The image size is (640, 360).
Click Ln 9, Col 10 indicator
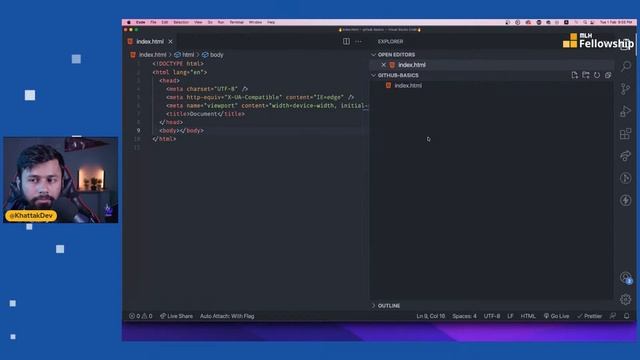[431, 316]
